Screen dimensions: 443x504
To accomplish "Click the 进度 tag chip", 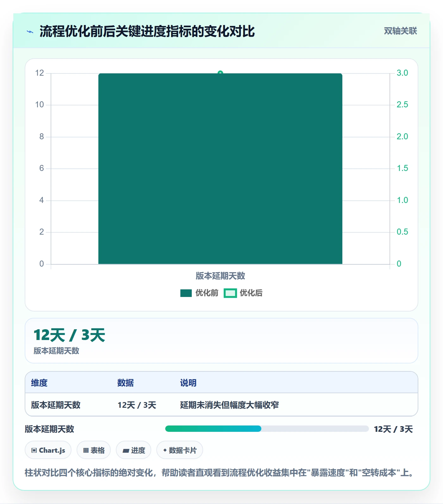I will pyautogui.click(x=134, y=450).
